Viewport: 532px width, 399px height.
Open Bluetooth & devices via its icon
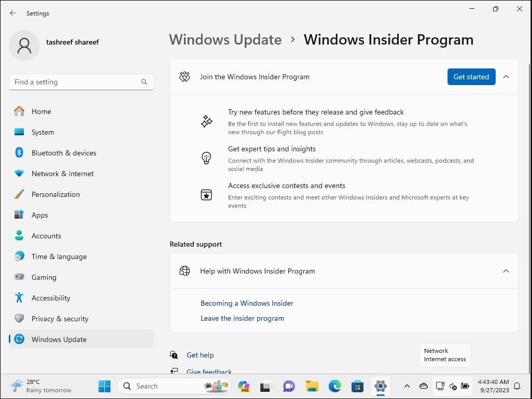(19, 153)
